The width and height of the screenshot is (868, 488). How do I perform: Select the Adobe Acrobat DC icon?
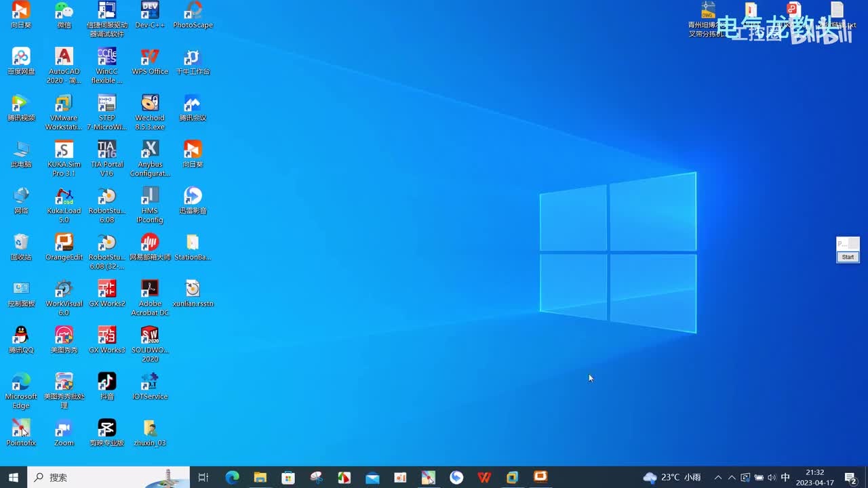(x=150, y=298)
